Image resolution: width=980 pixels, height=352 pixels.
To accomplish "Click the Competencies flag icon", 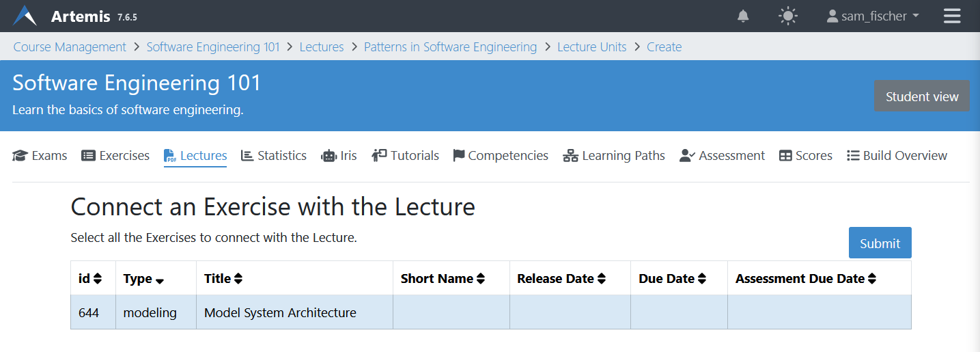I will pos(459,156).
